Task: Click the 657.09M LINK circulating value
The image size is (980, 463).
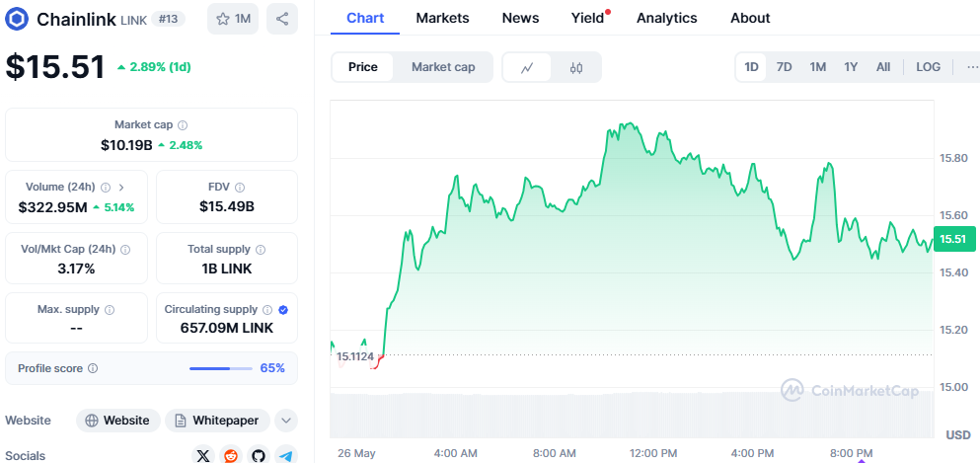Action: [x=227, y=328]
